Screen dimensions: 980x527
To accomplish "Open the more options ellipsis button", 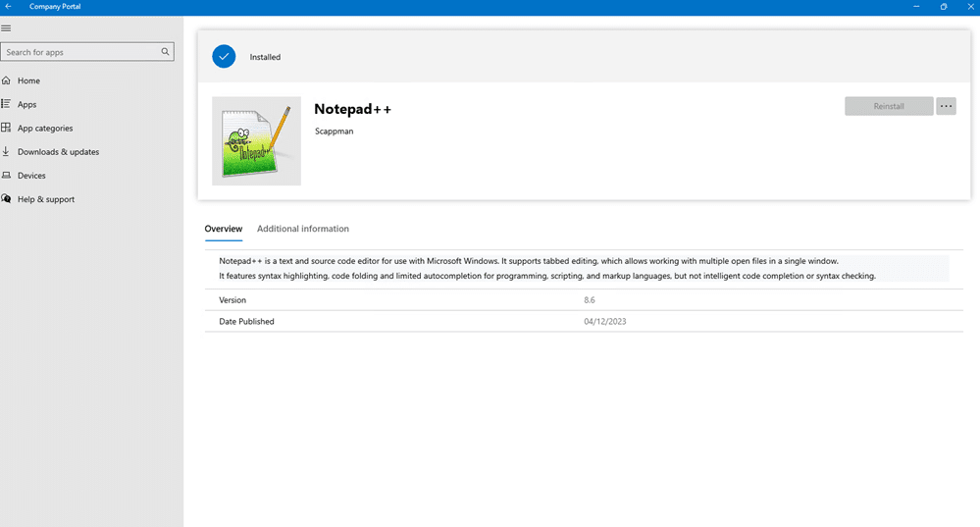I will click(947, 106).
